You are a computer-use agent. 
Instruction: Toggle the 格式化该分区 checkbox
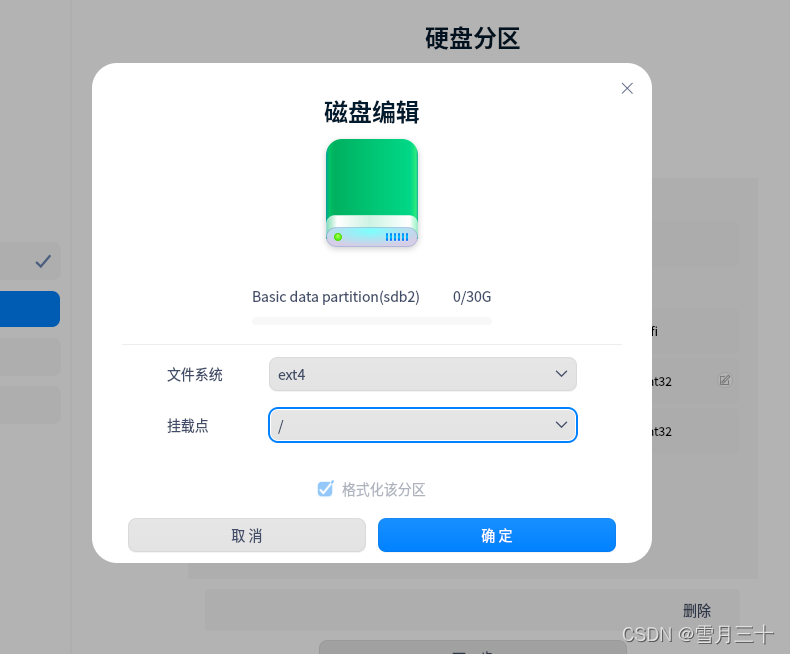click(x=325, y=489)
